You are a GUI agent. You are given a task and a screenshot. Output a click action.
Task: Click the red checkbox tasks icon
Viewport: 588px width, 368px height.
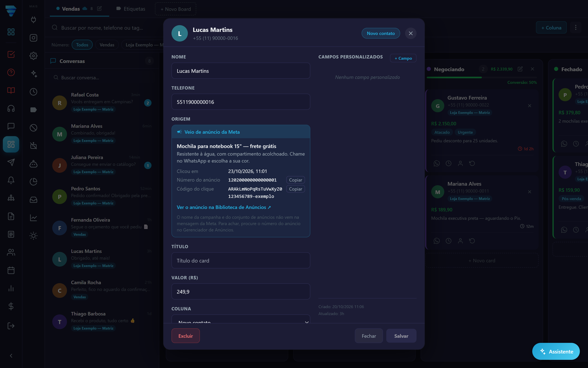(11, 54)
